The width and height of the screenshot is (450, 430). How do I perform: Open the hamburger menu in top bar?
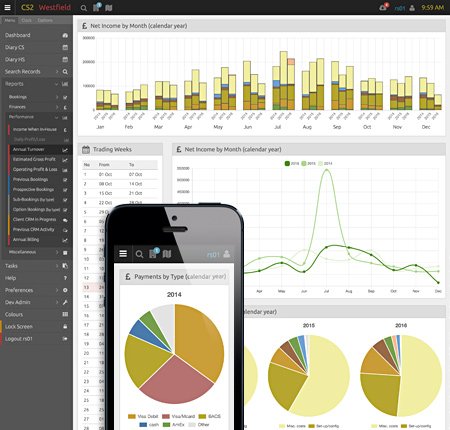[7, 7]
